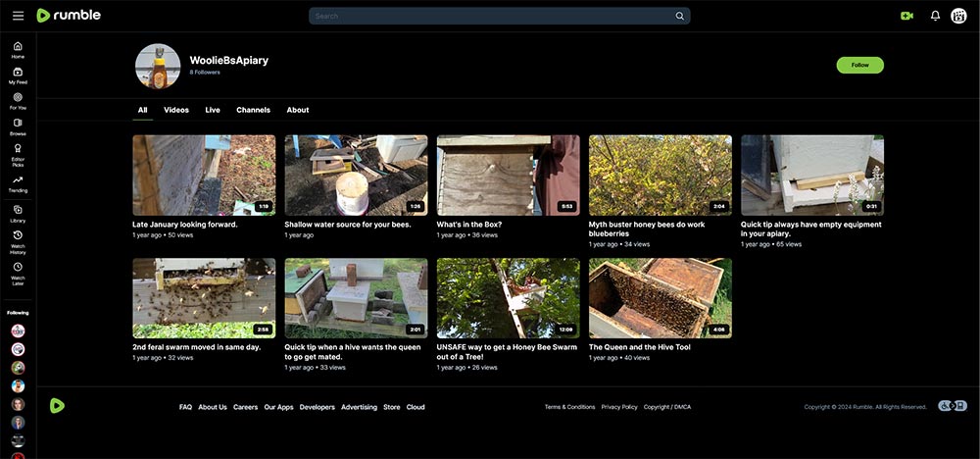Screen dimensions: 980x459
Task: Open the Cloud footer link
Action: (x=416, y=407)
